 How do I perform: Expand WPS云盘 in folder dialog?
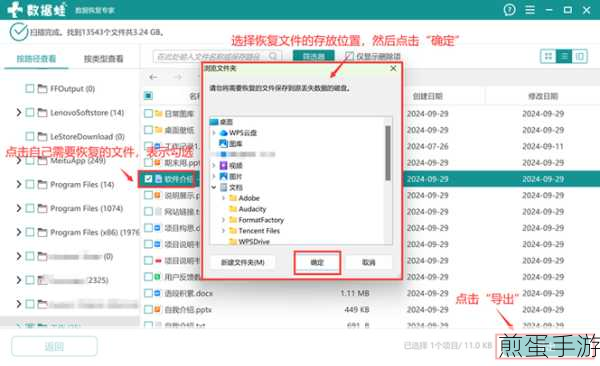click(x=214, y=132)
